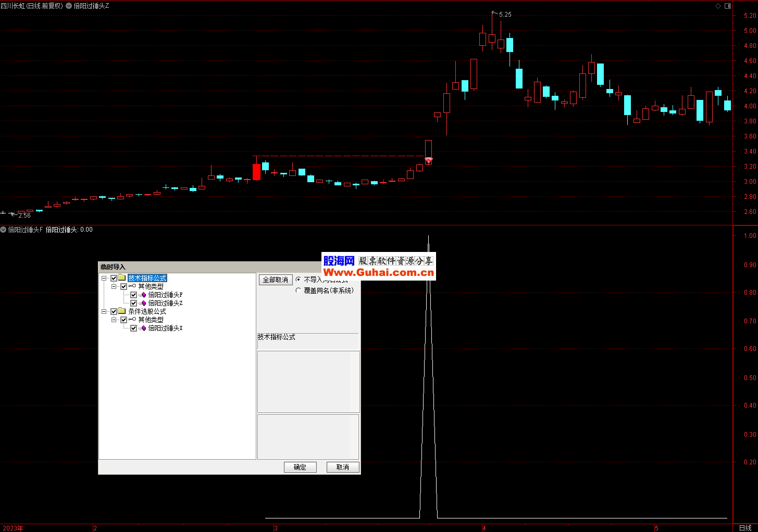The width and height of the screenshot is (758, 532).
Task: Select the 技术指标公式 folder icon
Action: point(122,278)
